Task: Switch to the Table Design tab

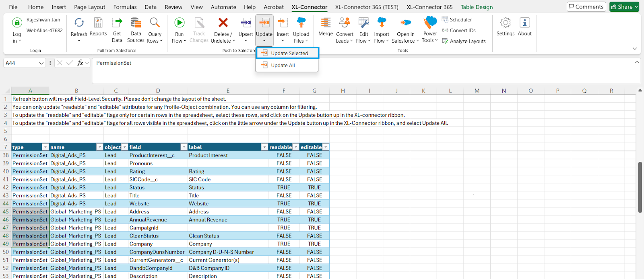Action: tap(477, 7)
